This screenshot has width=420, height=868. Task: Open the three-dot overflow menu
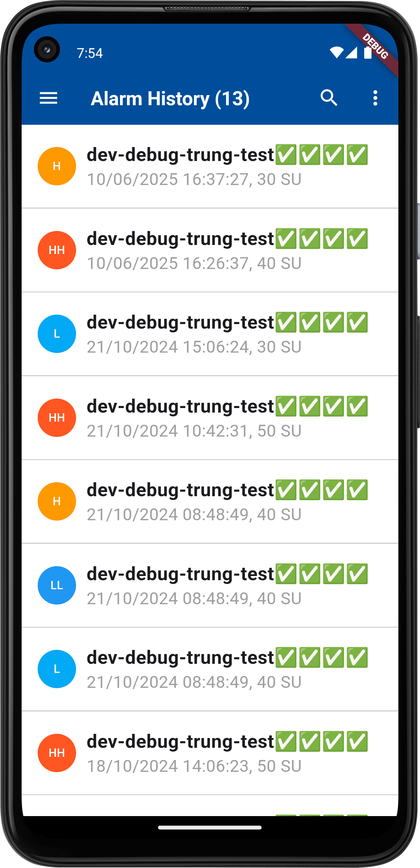(375, 98)
